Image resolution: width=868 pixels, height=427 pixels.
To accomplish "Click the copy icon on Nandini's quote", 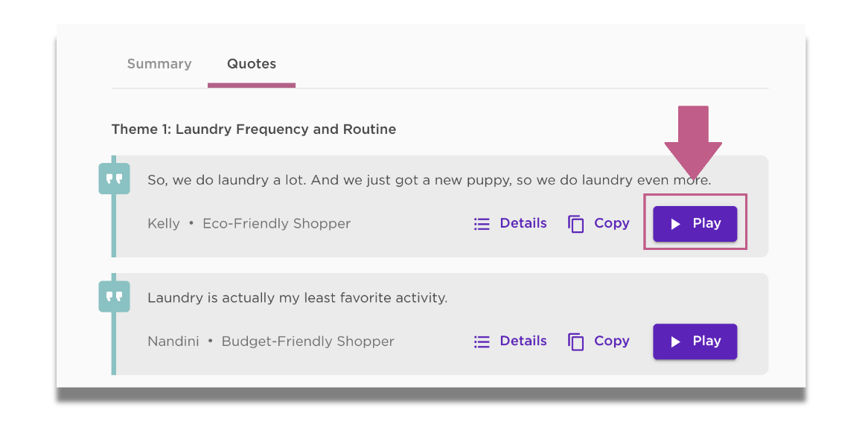I will (x=576, y=341).
